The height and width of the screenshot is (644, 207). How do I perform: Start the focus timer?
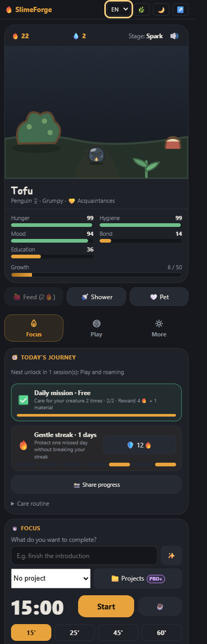pos(106,606)
